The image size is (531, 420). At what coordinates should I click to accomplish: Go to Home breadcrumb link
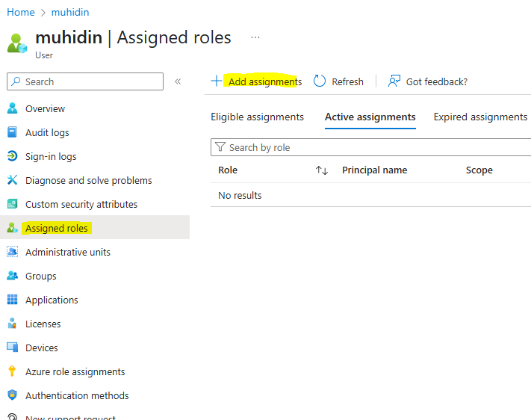(x=21, y=12)
